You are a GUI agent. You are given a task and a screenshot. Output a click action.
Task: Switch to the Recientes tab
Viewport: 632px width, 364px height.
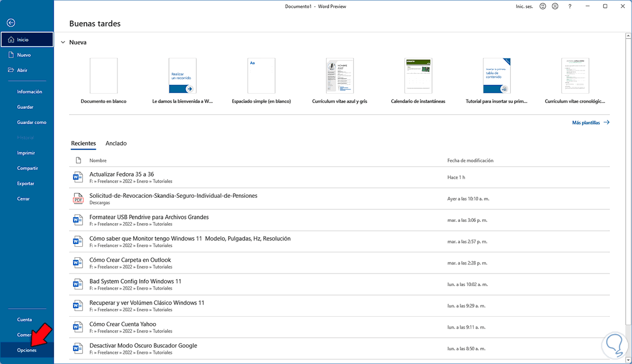coord(83,143)
